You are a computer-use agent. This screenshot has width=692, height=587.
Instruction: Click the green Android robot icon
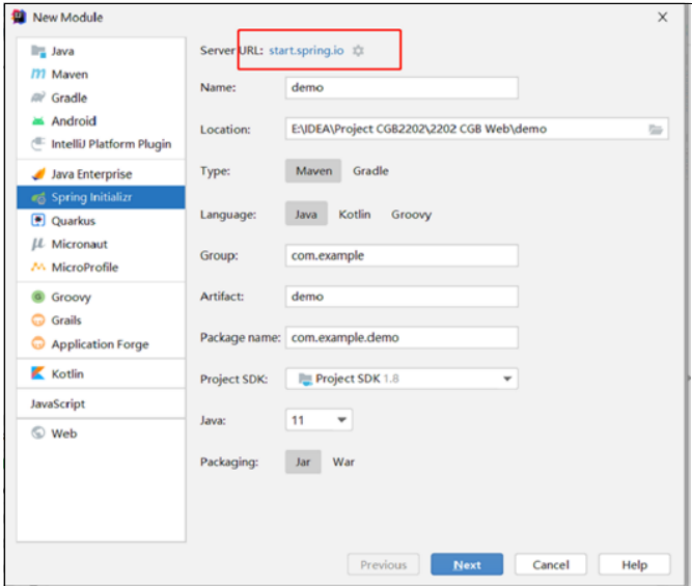pyautogui.click(x=38, y=120)
